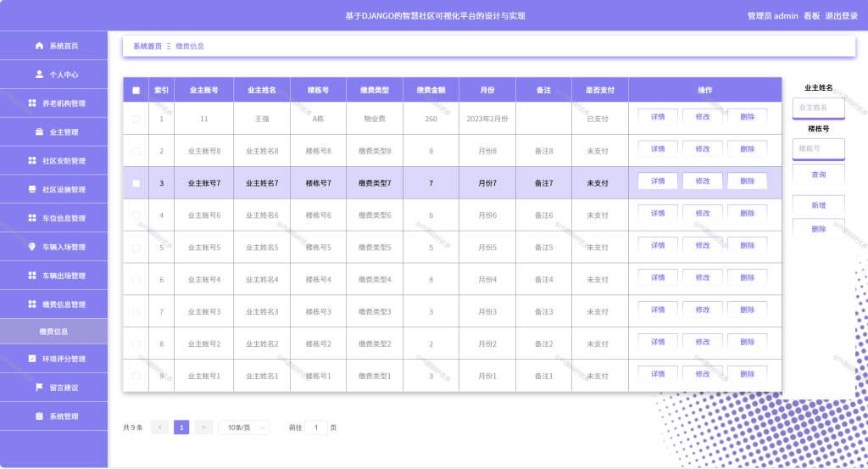Open the 养老机构管理 sidebar menu
Image resolution: width=868 pixels, height=469 pixels.
tap(53, 103)
